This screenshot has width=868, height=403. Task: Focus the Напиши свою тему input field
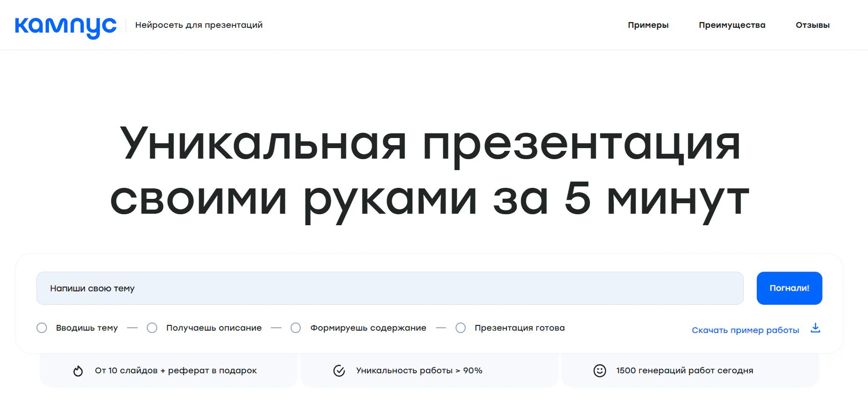coord(390,288)
